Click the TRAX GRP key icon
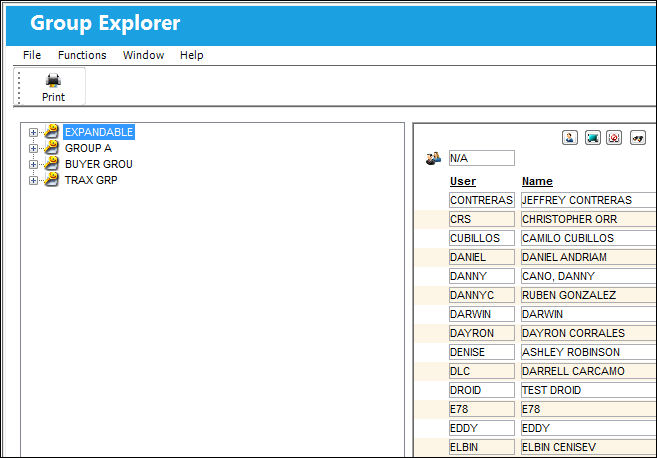Viewport: 657px width, 458px height. coord(52,179)
